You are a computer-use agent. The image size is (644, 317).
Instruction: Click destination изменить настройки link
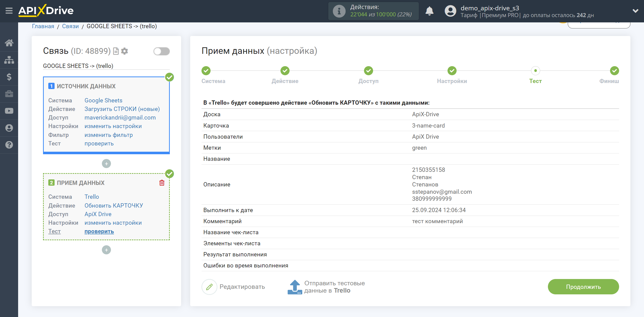coord(113,223)
